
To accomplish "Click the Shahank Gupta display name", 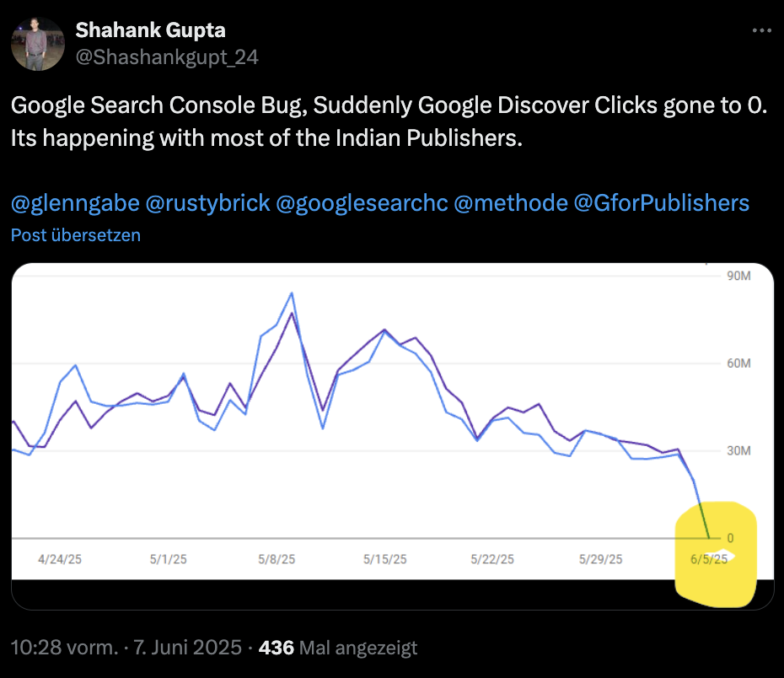I will [150, 30].
